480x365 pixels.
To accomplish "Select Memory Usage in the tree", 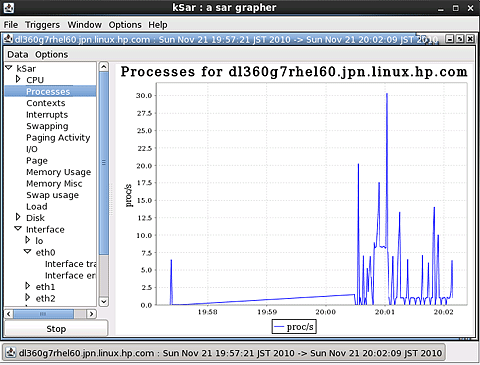I will coord(58,172).
